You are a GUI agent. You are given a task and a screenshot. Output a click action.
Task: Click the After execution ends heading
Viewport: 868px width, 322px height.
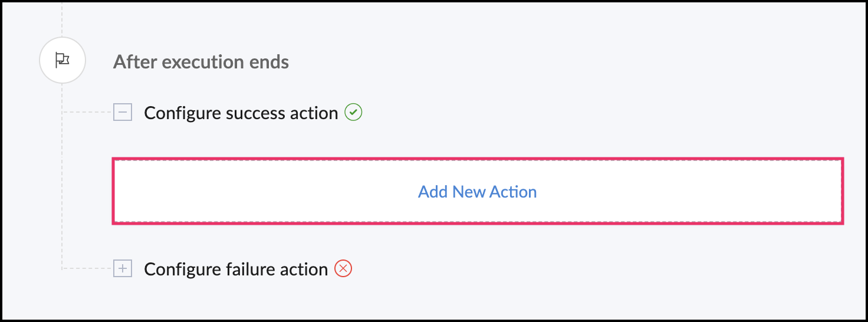pos(201,61)
